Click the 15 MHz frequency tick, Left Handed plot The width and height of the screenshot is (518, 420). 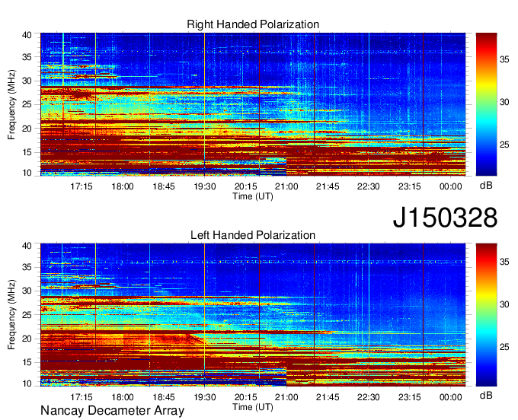point(27,362)
